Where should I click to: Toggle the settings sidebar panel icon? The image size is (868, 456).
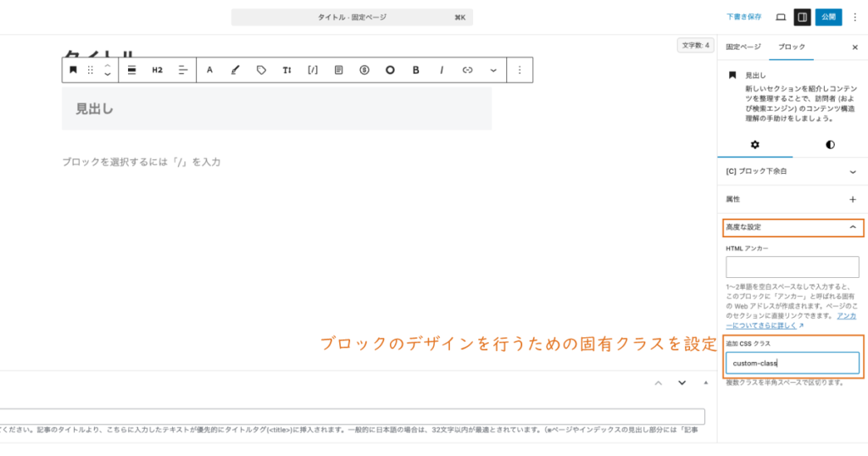(802, 17)
